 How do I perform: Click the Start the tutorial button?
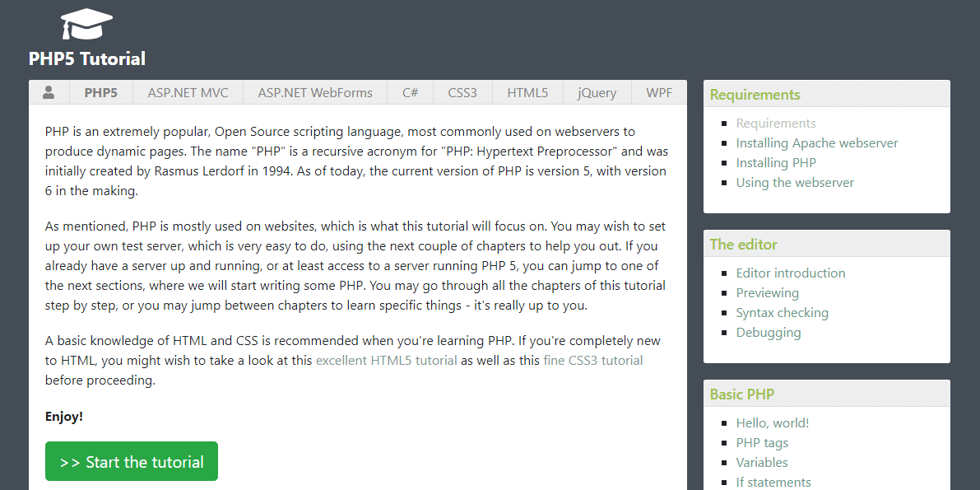(131, 460)
